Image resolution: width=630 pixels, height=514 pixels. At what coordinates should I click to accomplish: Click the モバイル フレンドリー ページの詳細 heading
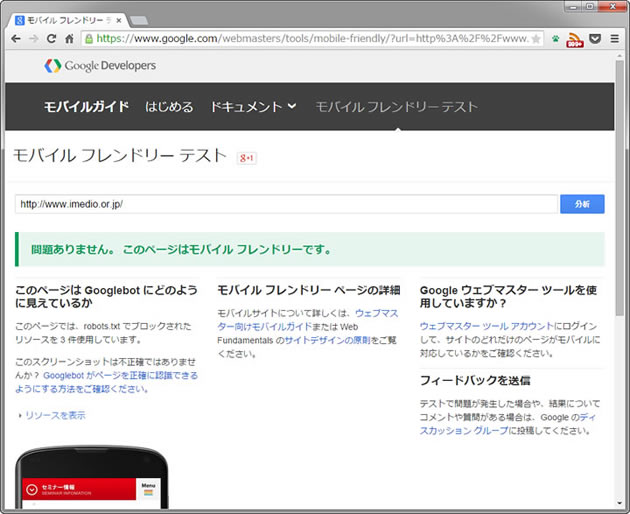coord(309,290)
